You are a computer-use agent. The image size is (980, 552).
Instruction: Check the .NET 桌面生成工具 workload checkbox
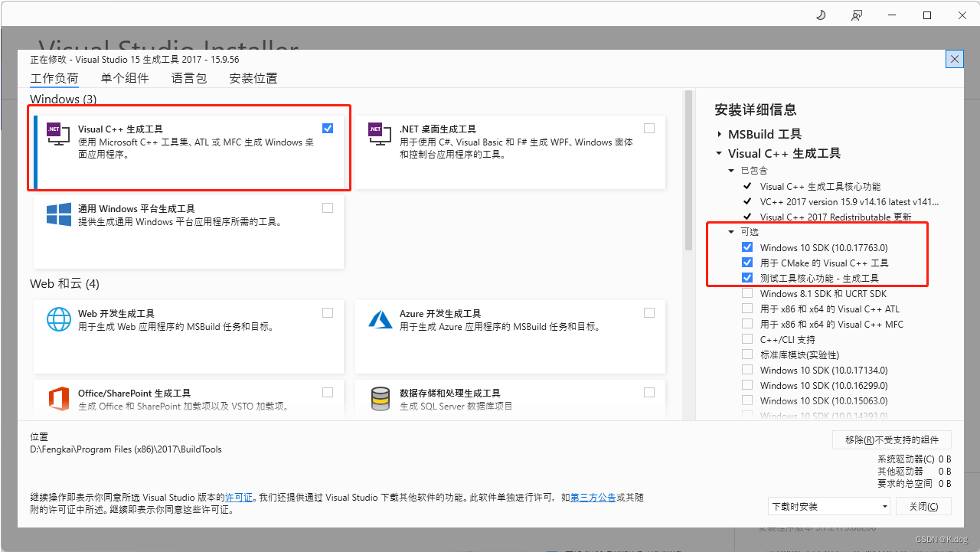pyautogui.click(x=649, y=128)
